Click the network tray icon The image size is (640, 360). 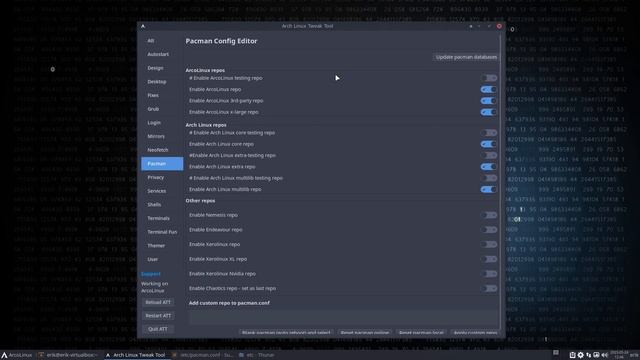click(589, 355)
